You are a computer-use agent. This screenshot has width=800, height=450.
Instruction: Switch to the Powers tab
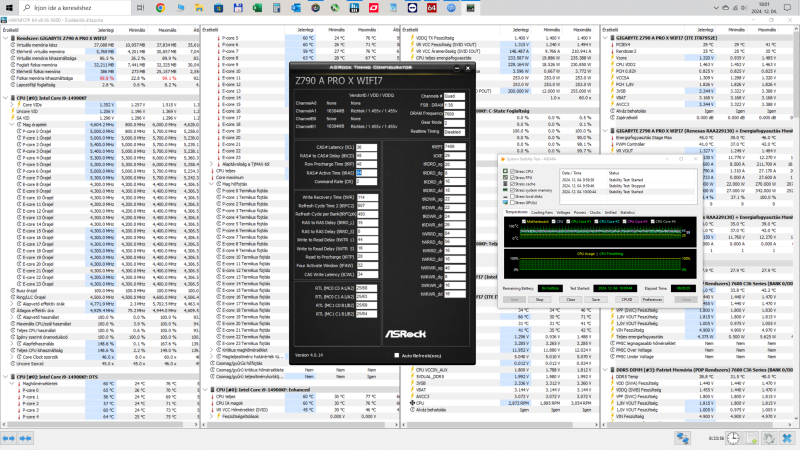click(x=580, y=212)
